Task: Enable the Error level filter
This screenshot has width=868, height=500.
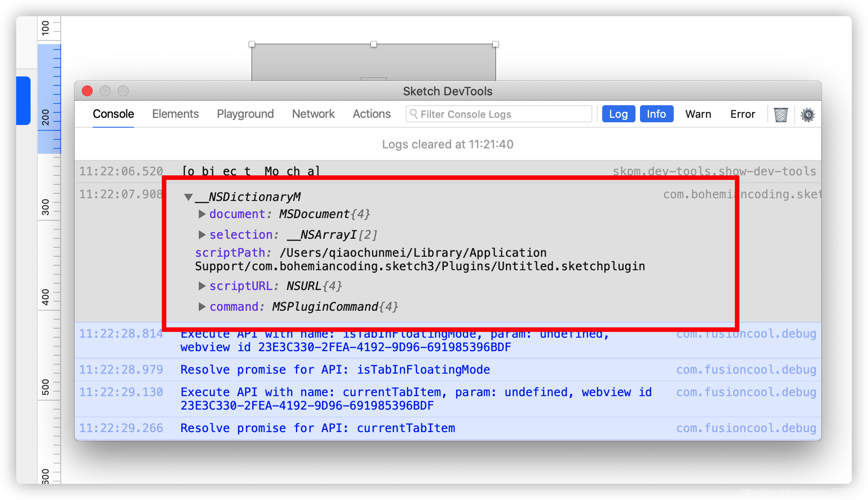Action: click(x=743, y=114)
